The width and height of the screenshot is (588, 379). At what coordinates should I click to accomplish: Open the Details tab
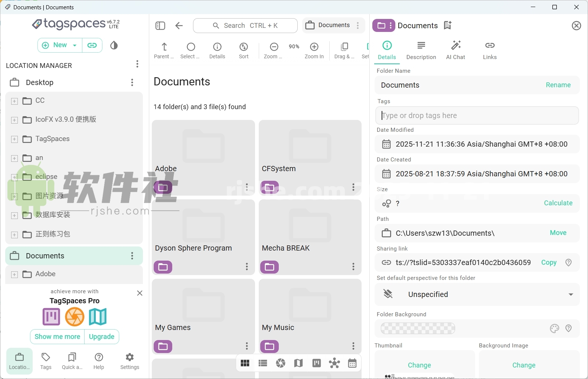click(387, 50)
